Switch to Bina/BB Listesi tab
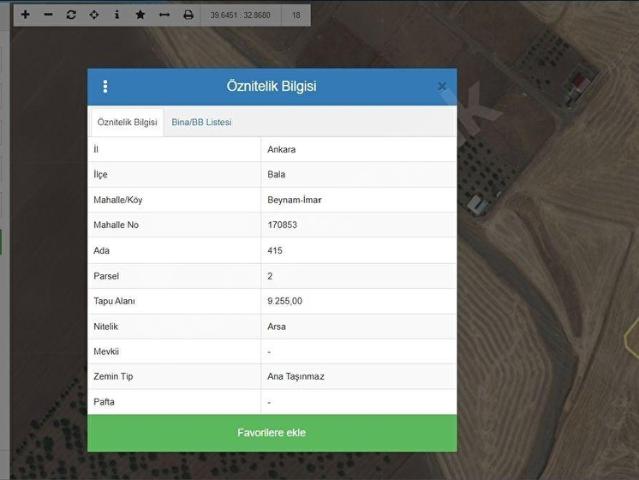This screenshot has height=480, width=639. (x=201, y=122)
